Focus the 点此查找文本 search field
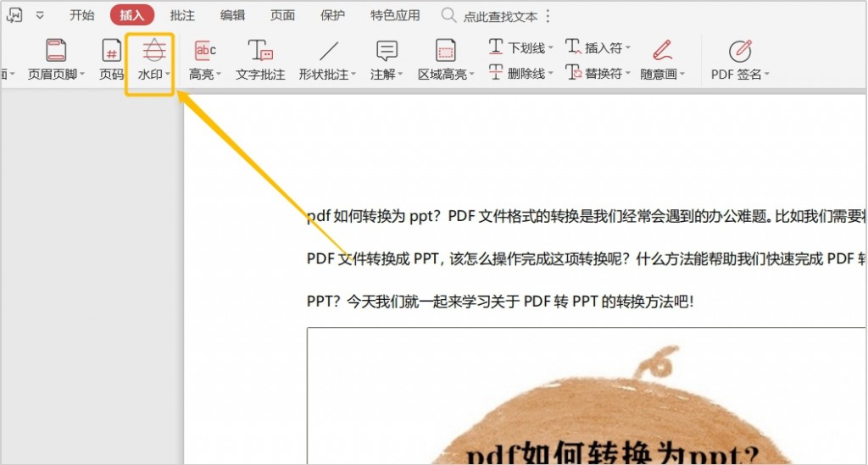This screenshot has width=868, height=465. 500,17
